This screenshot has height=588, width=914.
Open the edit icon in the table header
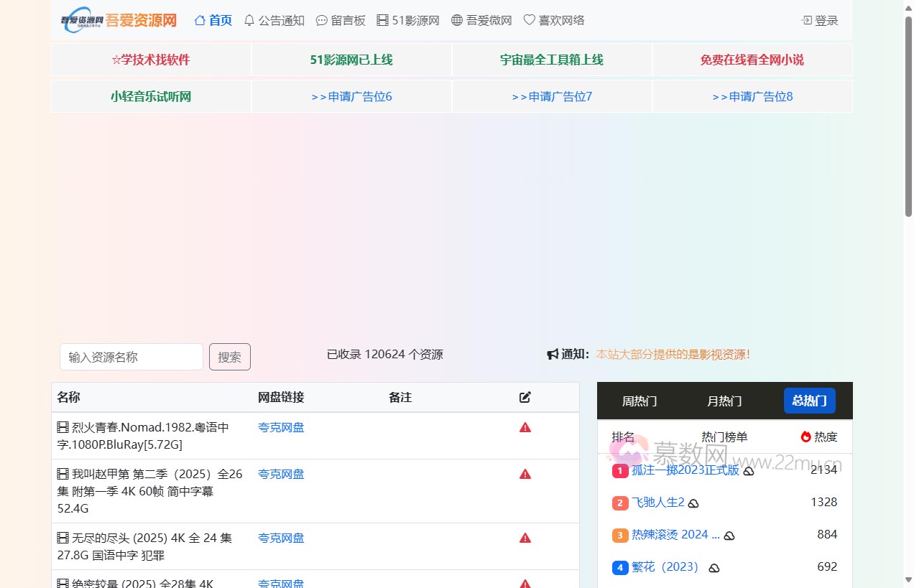coord(525,397)
